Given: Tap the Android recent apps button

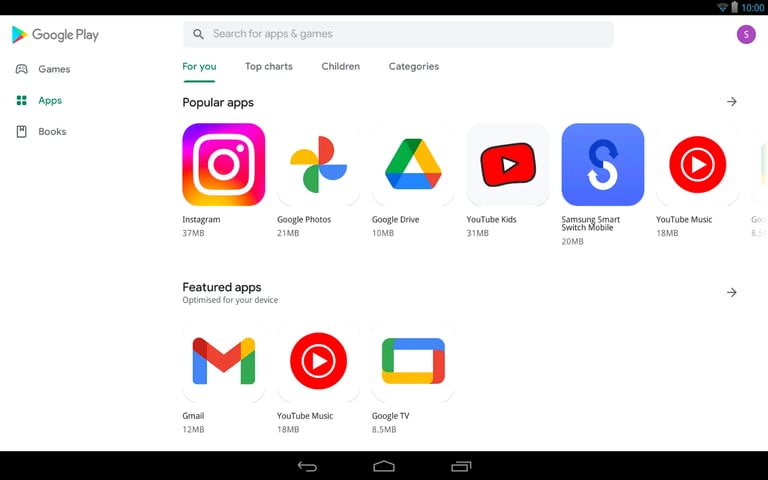Looking at the screenshot, I should click(x=461, y=466).
